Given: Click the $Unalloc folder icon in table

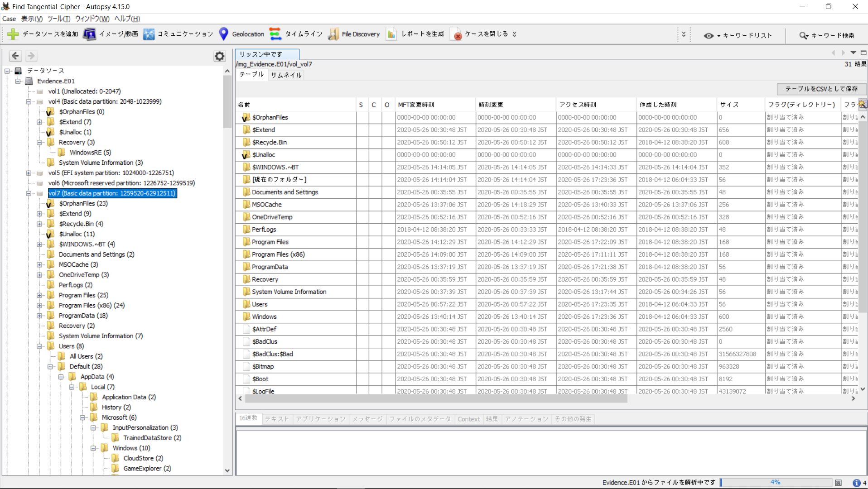Looking at the screenshot, I should 246,155.
